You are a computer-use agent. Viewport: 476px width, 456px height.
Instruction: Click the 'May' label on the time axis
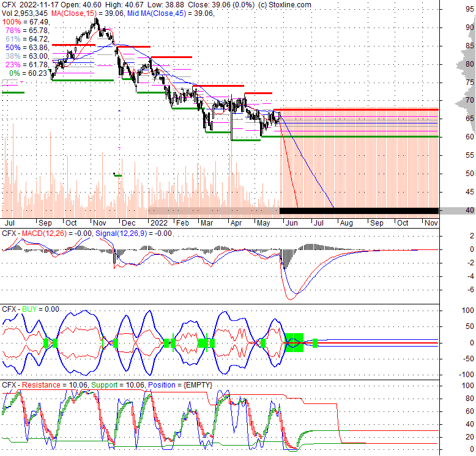[264, 223]
